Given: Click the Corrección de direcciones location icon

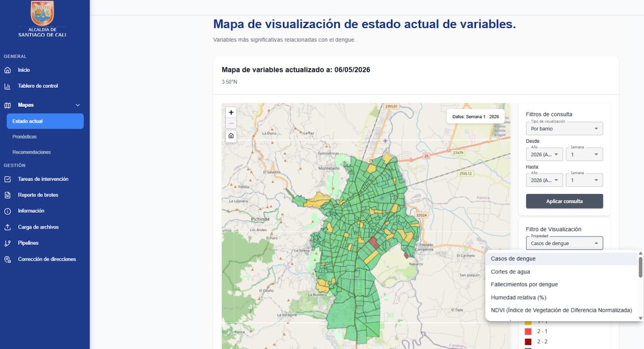Looking at the screenshot, I should (8, 259).
